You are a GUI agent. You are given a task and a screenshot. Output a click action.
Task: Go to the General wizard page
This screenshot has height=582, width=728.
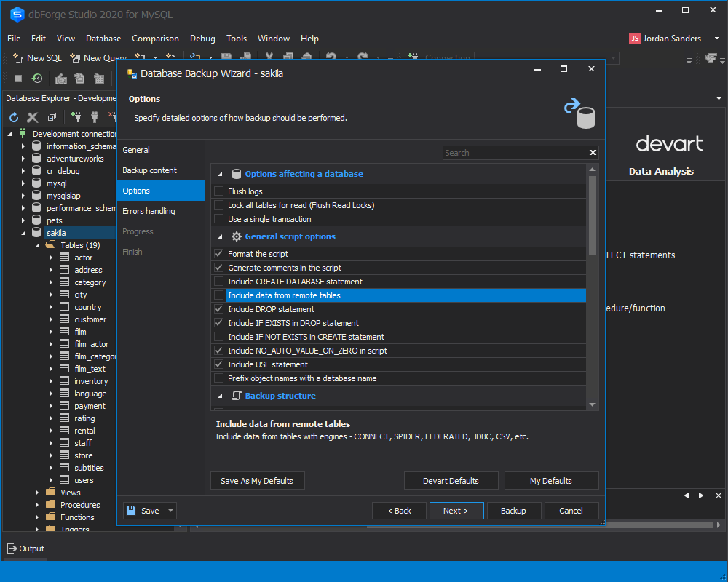point(161,150)
